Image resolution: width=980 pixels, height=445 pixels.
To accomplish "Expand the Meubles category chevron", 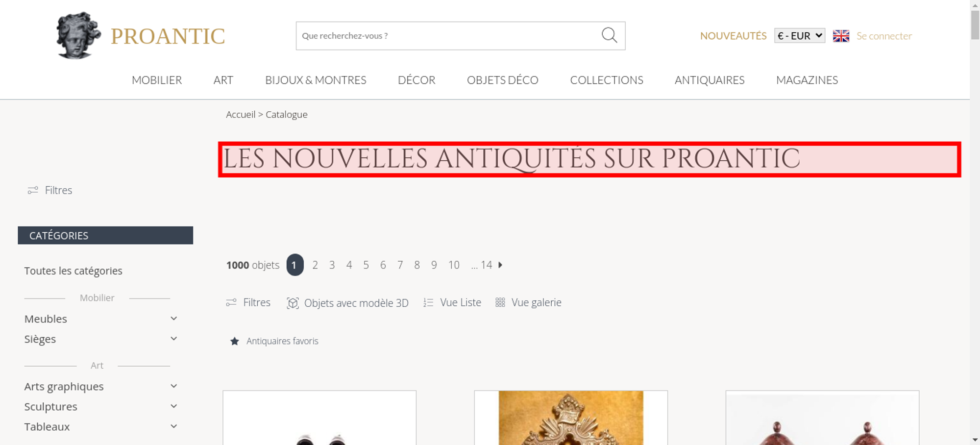I will (x=173, y=319).
